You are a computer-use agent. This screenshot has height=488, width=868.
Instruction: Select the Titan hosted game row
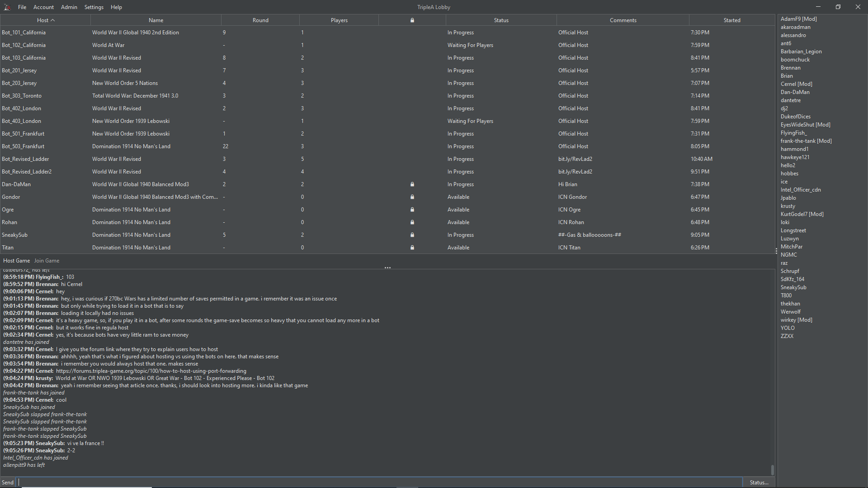[387, 248]
